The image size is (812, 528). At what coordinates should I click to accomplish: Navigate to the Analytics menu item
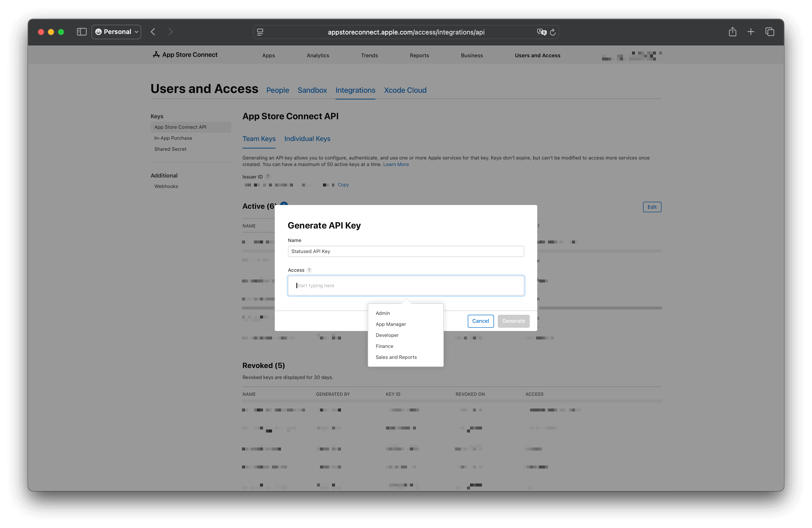(318, 55)
